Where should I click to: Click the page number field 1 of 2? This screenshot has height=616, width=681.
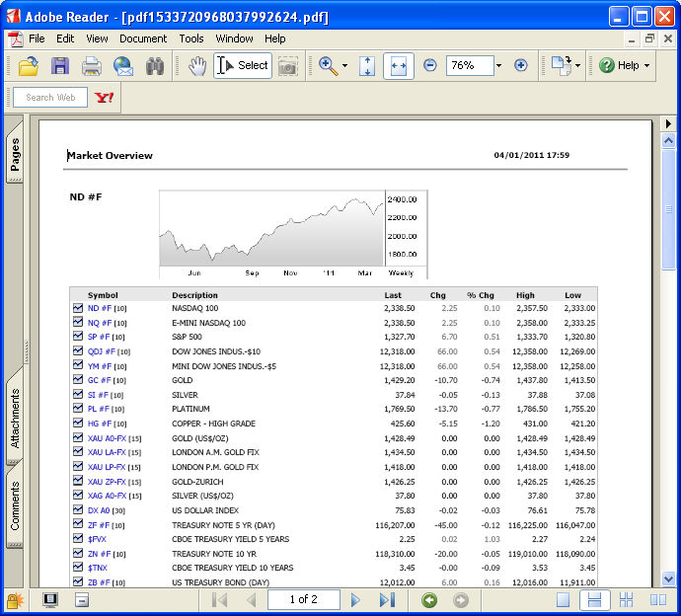[304, 600]
